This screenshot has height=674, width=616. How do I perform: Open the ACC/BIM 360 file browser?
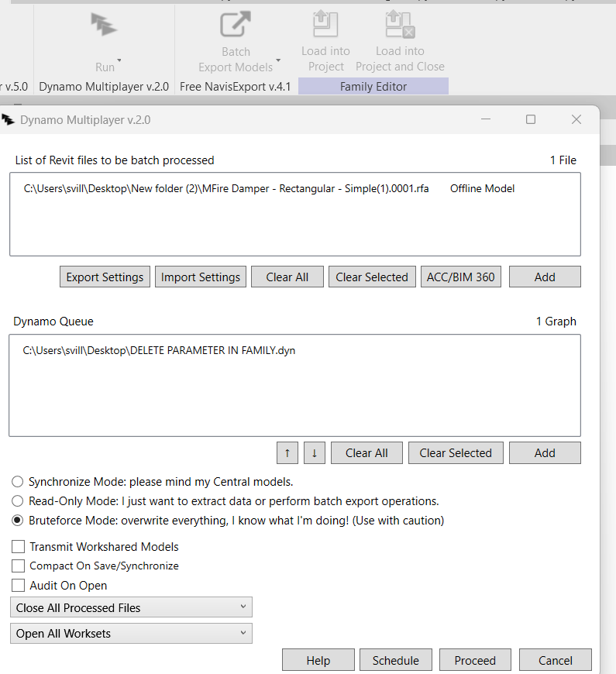click(461, 277)
